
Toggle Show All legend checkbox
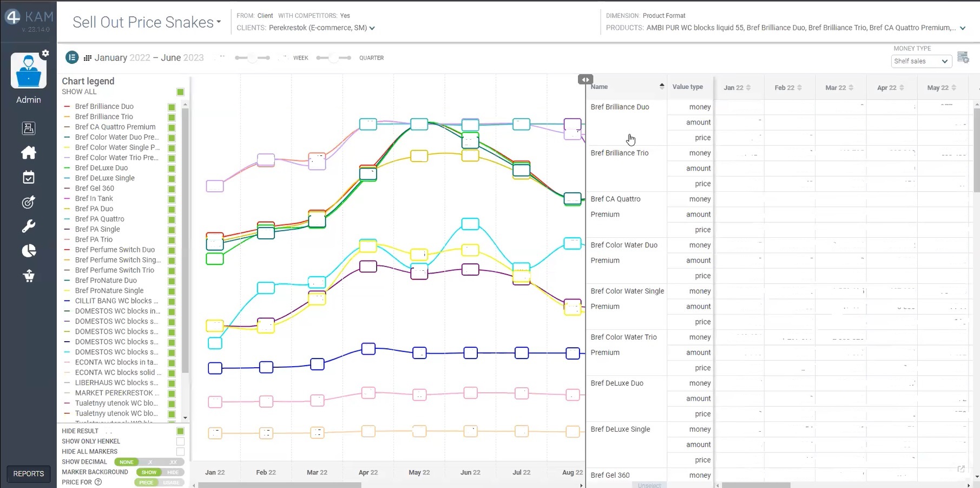180,92
